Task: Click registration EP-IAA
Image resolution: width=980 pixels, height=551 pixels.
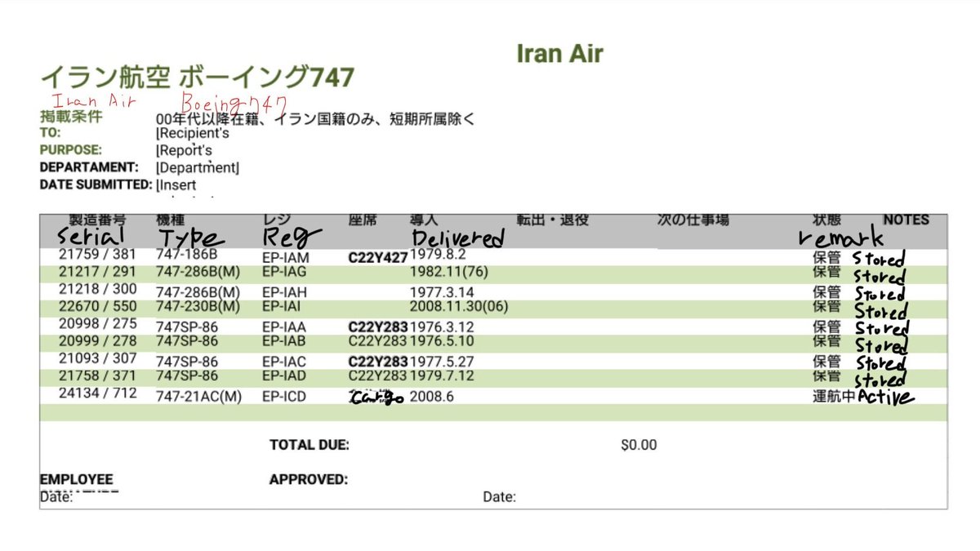Action: (x=285, y=327)
